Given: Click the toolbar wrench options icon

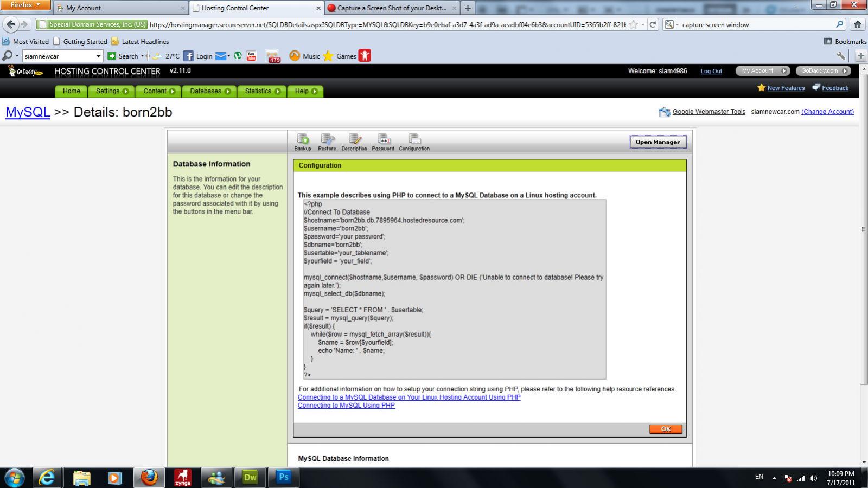Looking at the screenshot, I should (x=841, y=56).
